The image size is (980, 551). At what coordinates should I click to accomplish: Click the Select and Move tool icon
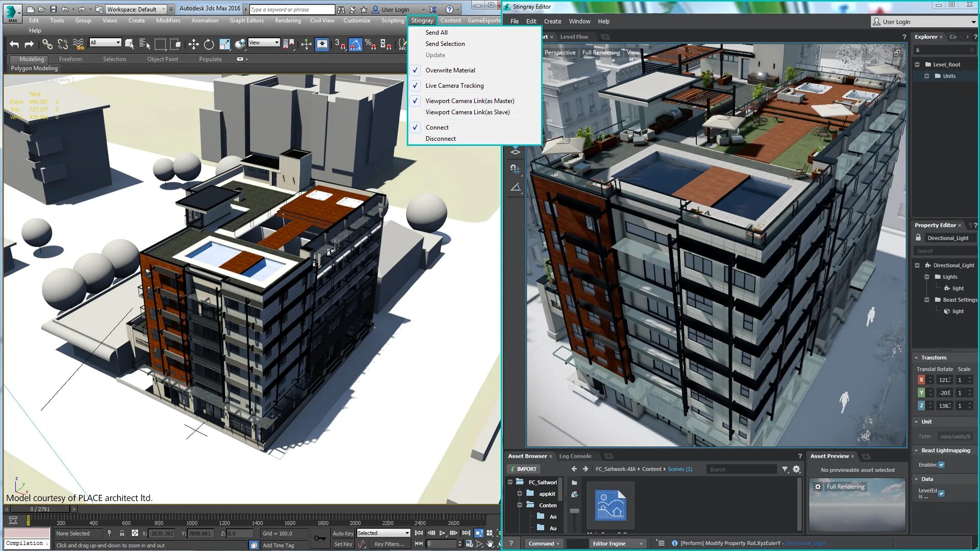click(194, 44)
